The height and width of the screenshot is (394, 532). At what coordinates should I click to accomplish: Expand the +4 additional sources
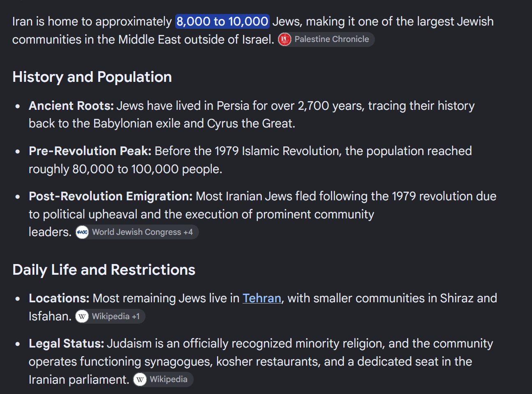click(x=188, y=232)
